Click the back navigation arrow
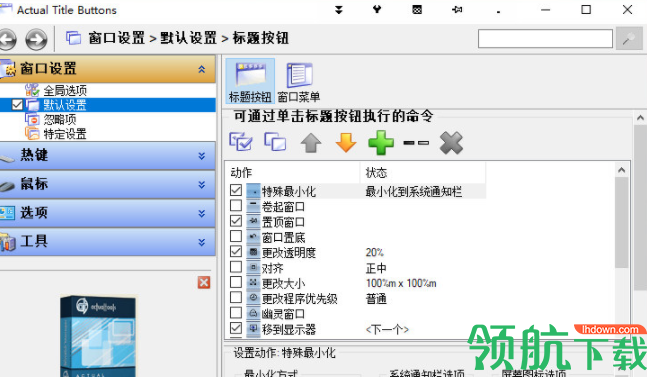Viewport: 647px width, 377px height. (x=7, y=40)
